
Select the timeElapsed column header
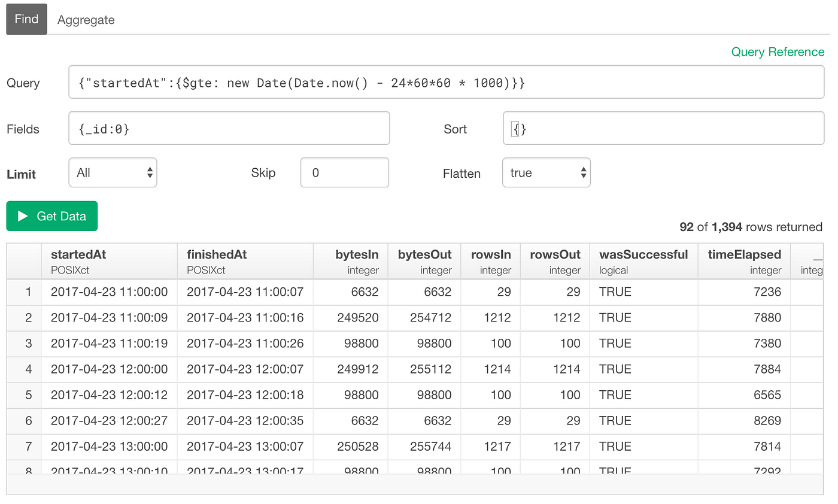pyautogui.click(x=743, y=254)
